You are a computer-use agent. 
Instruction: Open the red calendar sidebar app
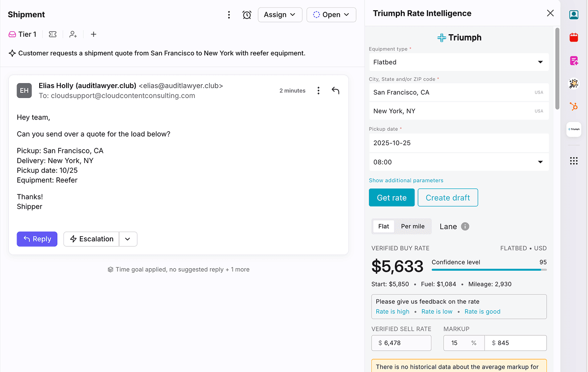574,37
